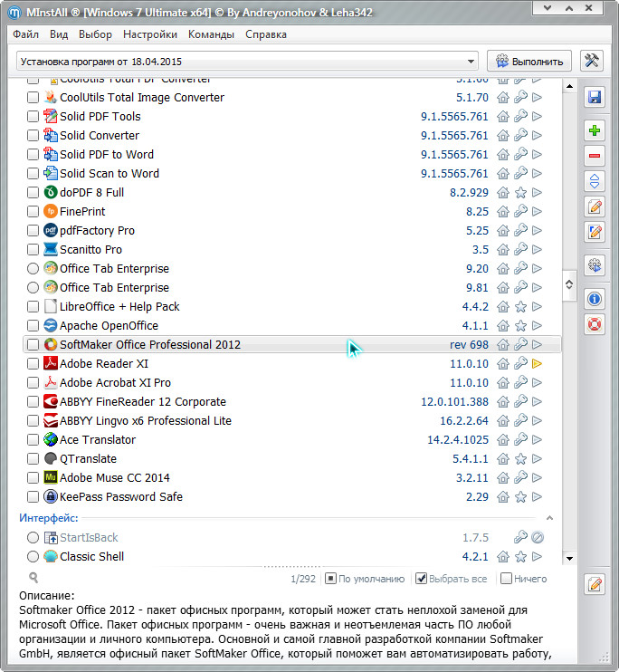Click the star icon for LibreOffice + Help Pack
619x672 pixels.
coord(520,307)
